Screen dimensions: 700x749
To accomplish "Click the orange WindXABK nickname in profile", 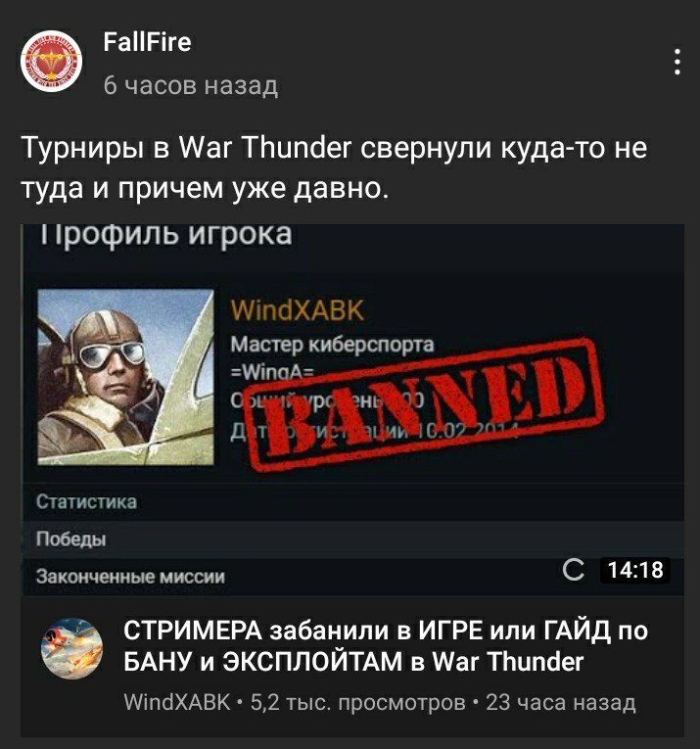I will pos(297,310).
